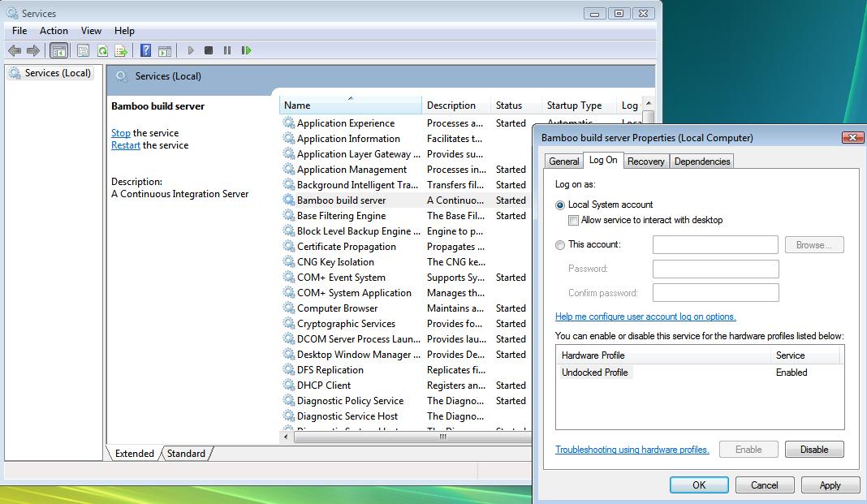
Task: Click the Export List toolbar icon
Action: click(121, 51)
